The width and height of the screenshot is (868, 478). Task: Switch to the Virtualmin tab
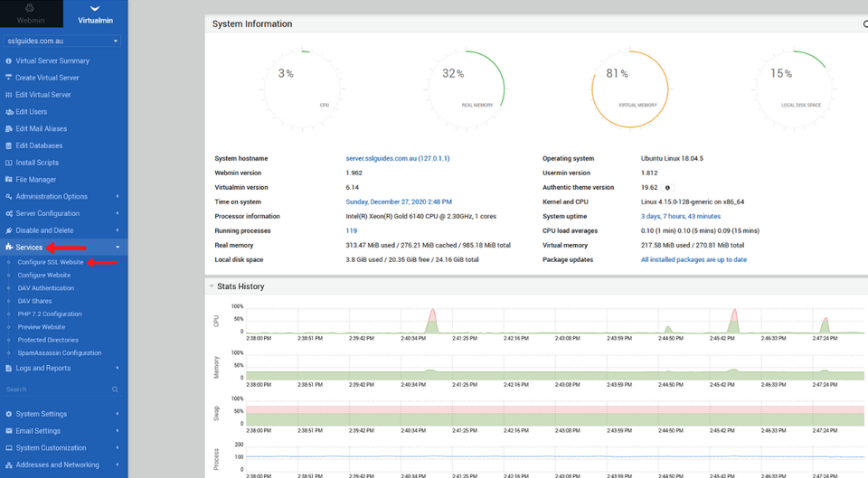tap(95, 14)
